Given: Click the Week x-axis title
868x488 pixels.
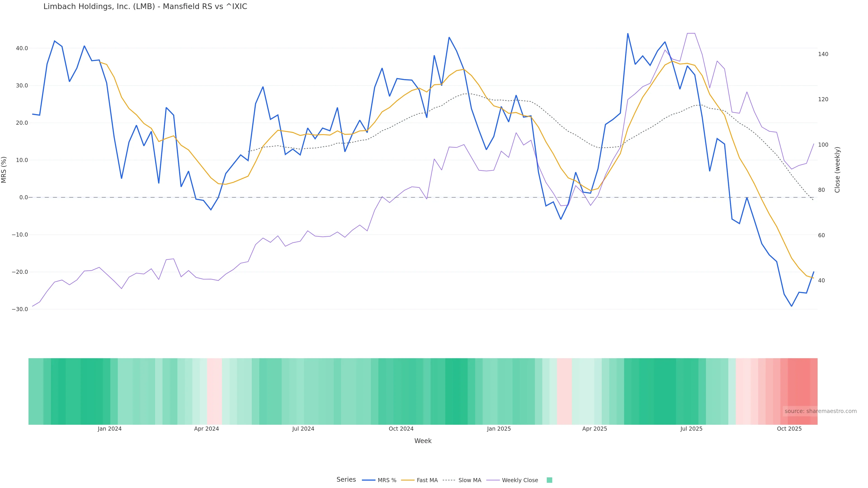Looking at the screenshot, I should click(423, 441).
